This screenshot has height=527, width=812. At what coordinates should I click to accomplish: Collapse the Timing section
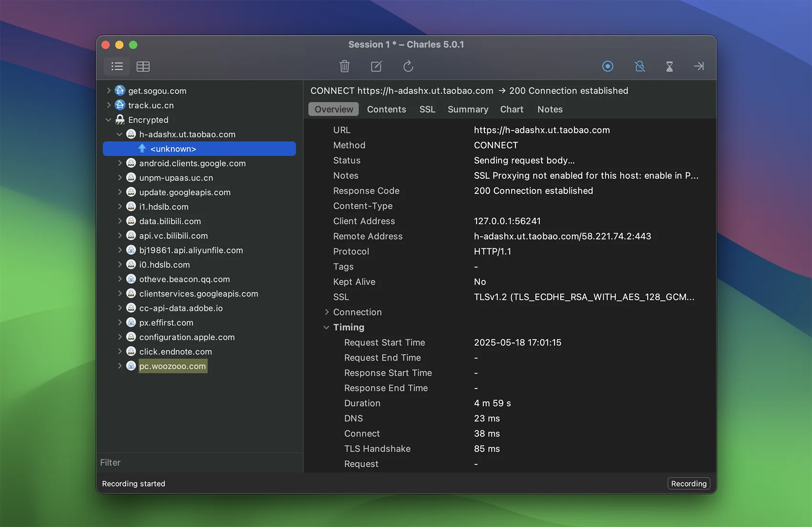click(326, 327)
